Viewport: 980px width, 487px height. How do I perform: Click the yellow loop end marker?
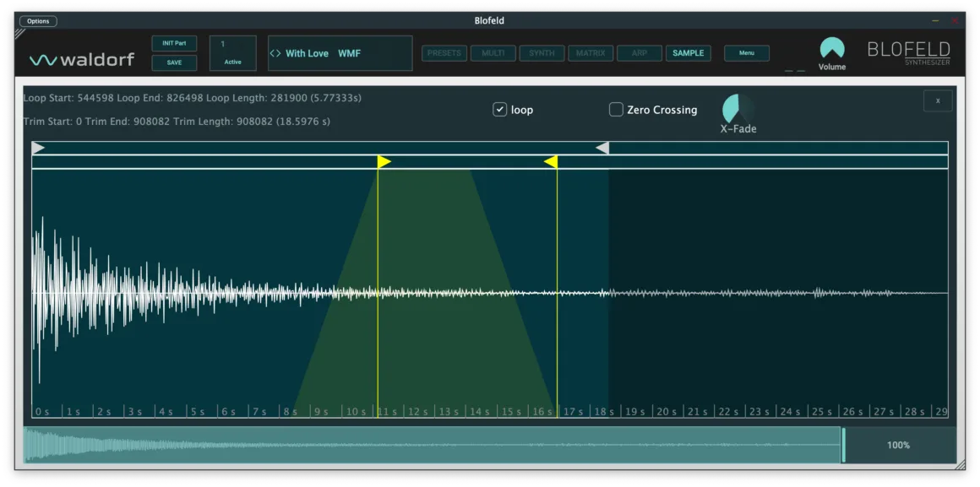click(551, 161)
